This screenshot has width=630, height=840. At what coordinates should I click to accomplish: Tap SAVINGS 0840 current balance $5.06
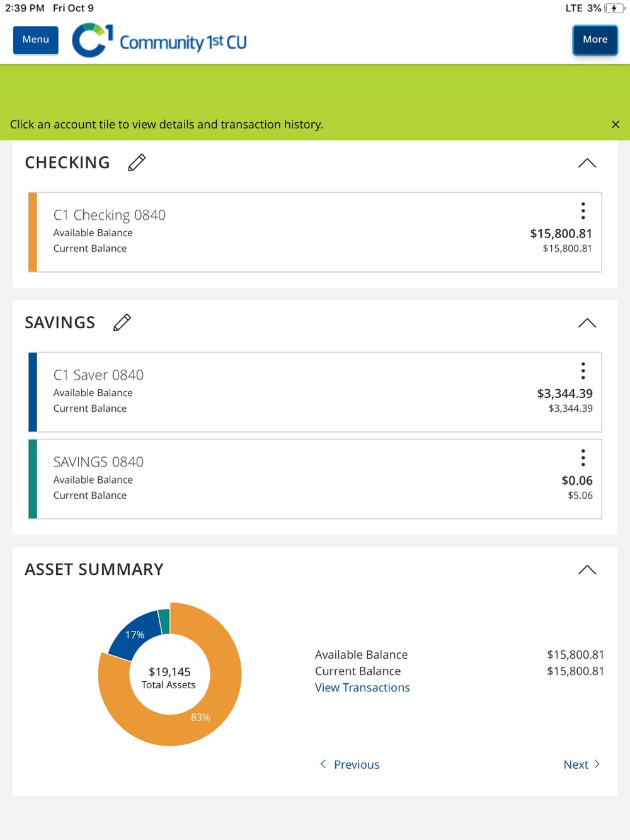[580, 496]
